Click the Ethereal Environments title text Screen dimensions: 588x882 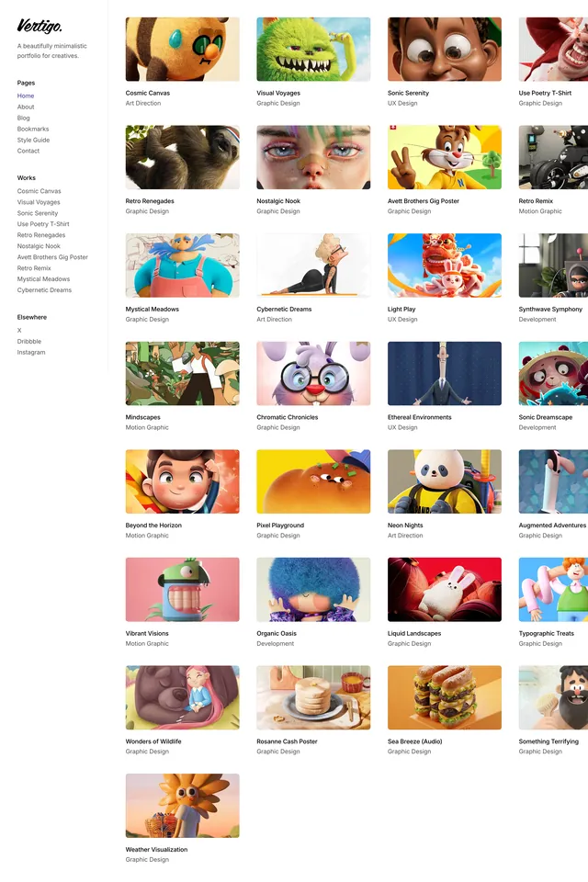click(419, 417)
